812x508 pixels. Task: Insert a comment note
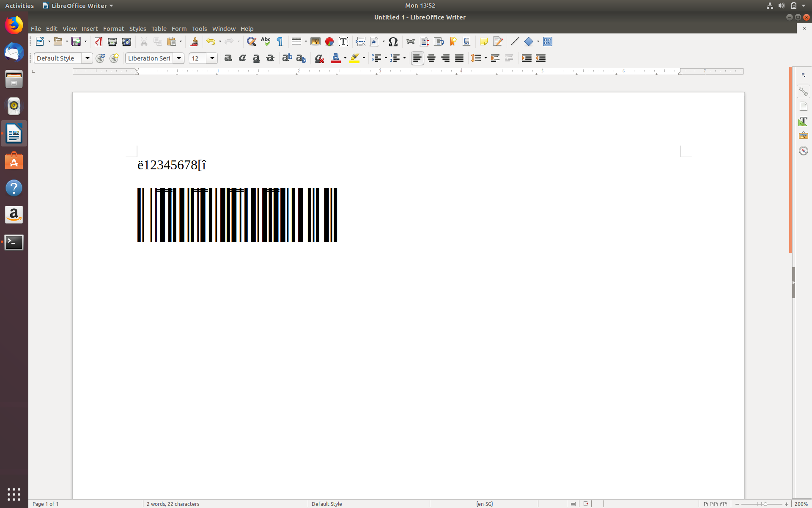tap(484, 41)
